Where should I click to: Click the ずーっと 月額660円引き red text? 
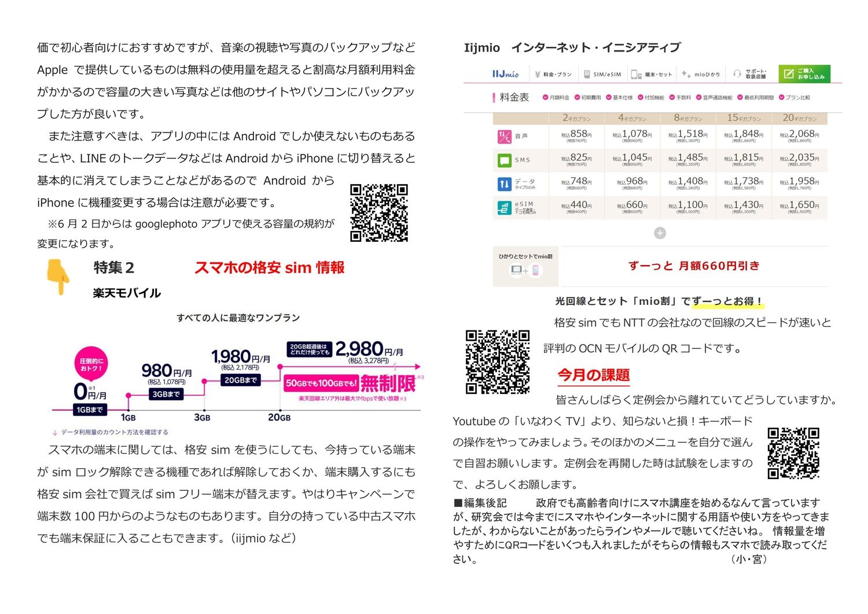pos(694,266)
